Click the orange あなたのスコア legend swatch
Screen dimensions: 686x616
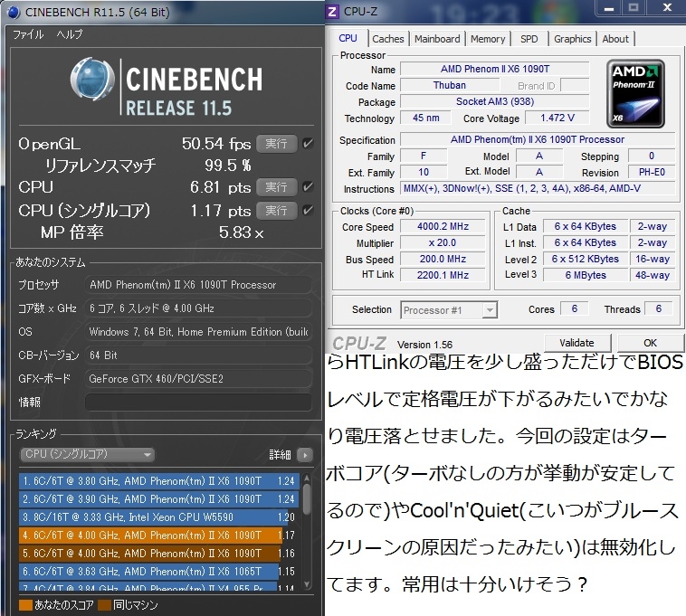pyautogui.click(x=26, y=605)
